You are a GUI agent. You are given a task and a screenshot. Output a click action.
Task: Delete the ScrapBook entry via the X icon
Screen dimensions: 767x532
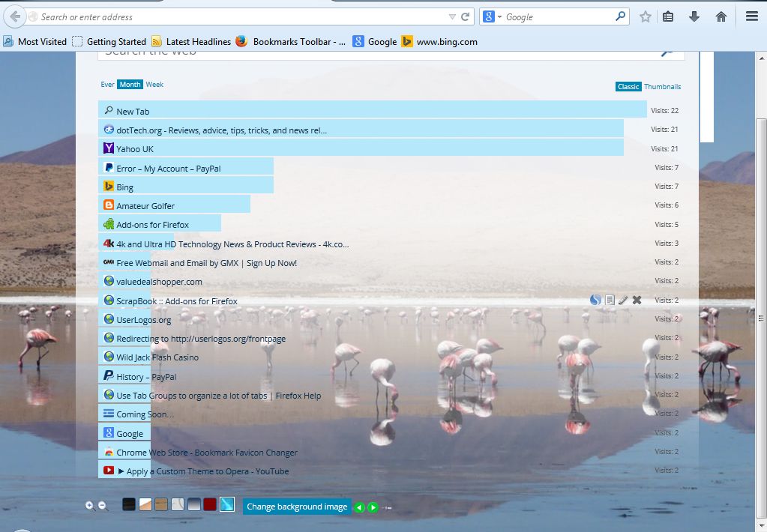pyautogui.click(x=637, y=300)
